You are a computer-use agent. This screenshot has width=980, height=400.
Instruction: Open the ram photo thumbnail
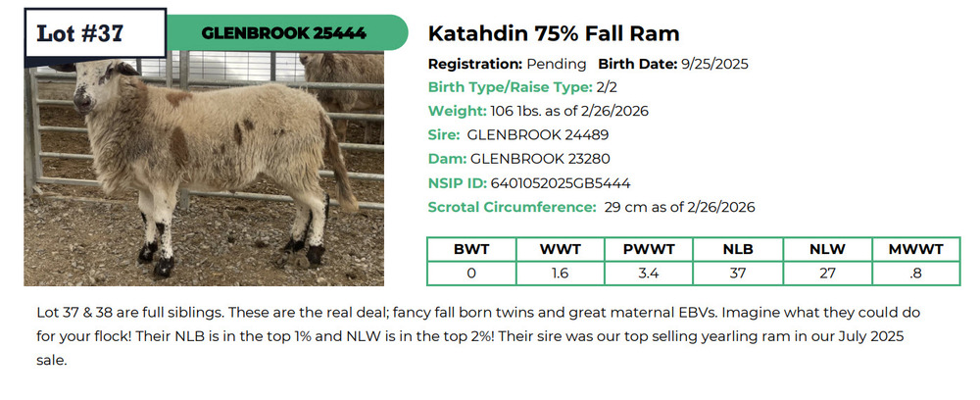204,169
